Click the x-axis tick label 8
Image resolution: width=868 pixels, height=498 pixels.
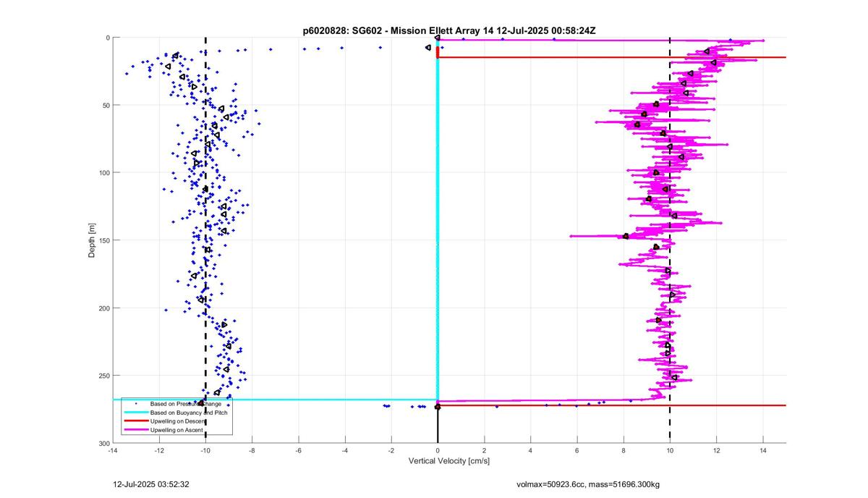point(624,450)
